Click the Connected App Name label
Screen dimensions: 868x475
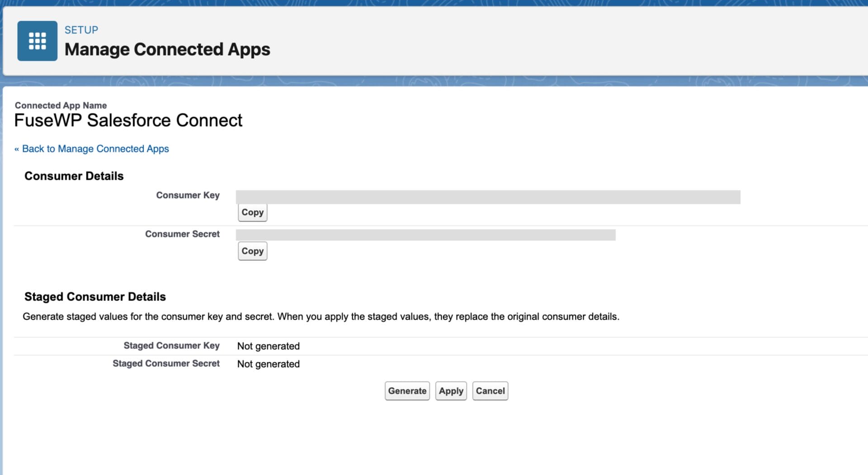coord(61,105)
